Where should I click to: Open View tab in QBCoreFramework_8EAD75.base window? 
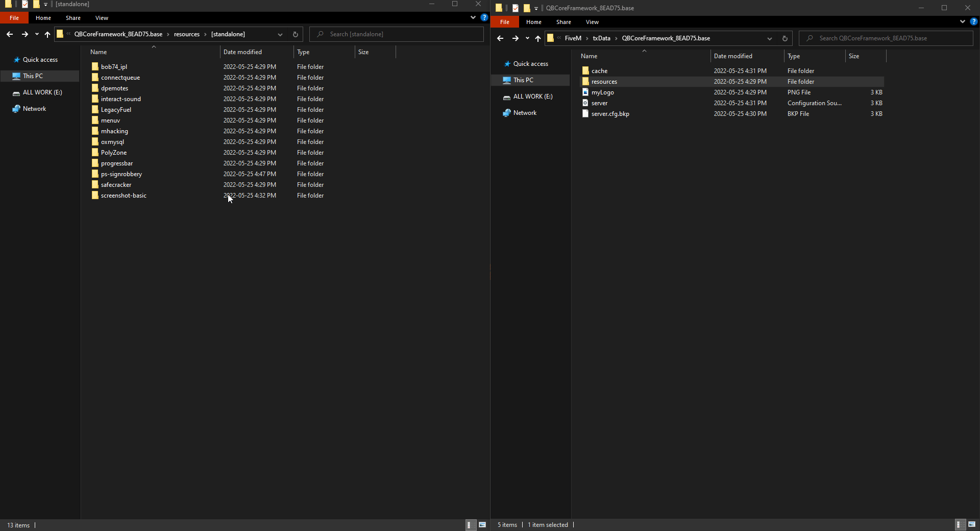click(592, 22)
